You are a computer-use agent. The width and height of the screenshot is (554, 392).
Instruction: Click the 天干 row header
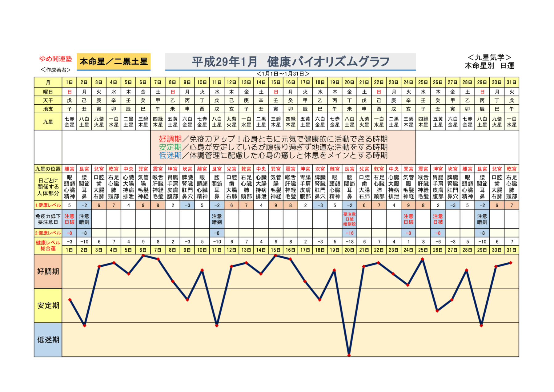(48, 100)
